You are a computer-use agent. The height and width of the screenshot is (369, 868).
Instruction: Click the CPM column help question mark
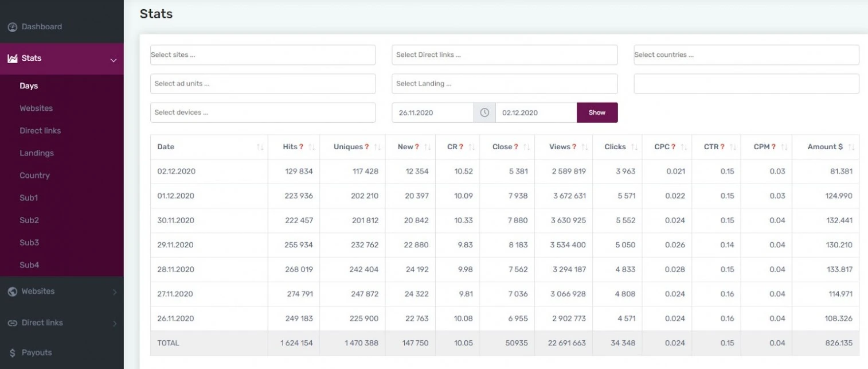pos(773,147)
